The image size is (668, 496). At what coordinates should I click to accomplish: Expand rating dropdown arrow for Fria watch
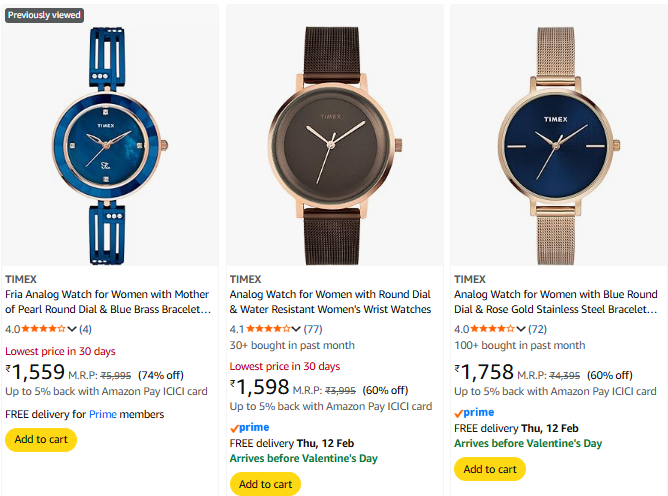(73, 329)
